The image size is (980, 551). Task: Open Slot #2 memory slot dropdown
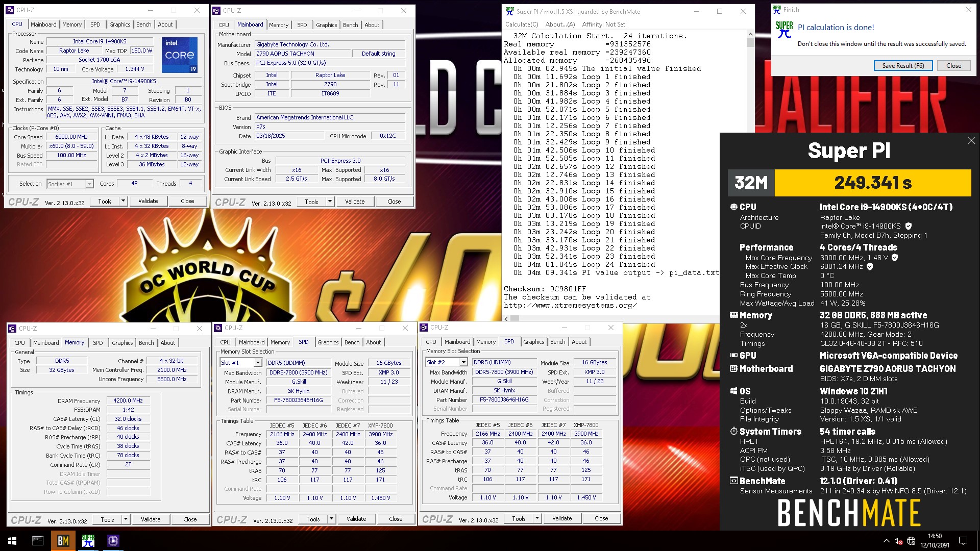(463, 362)
